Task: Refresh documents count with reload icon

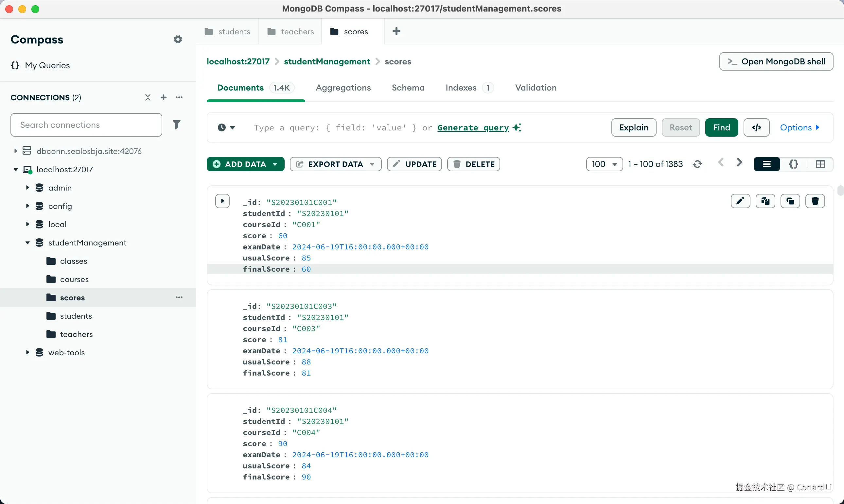Action: click(x=697, y=164)
